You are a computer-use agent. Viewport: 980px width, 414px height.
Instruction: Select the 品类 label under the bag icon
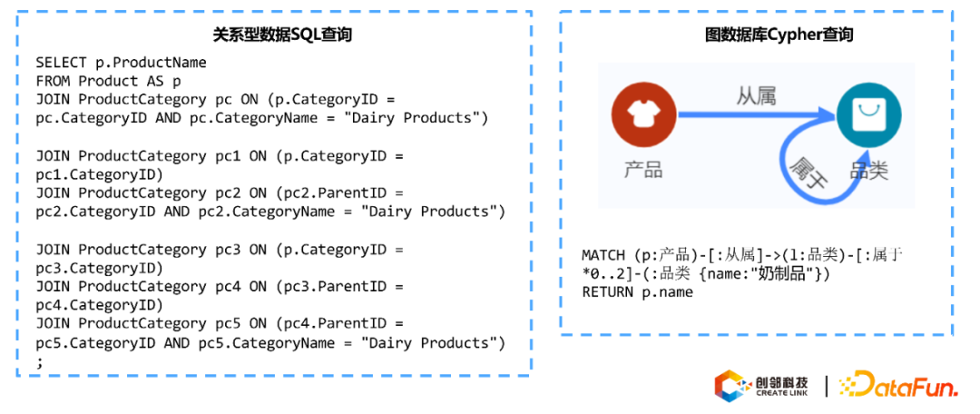(867, 169)
